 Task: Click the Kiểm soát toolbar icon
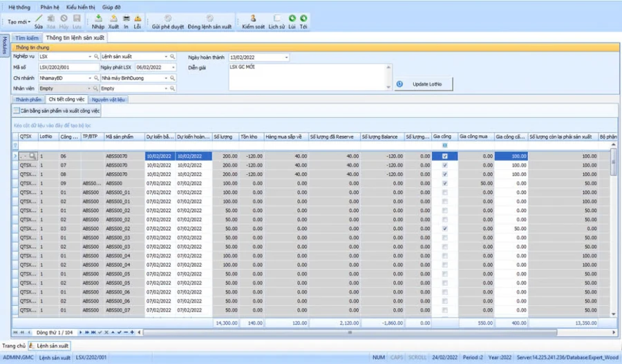click(x=253, y=19)
